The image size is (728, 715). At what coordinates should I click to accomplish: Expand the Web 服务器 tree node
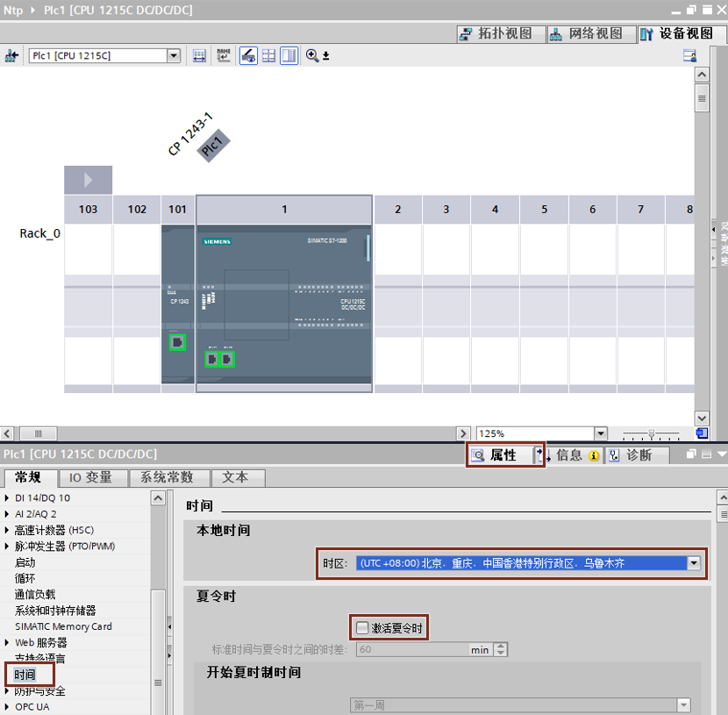(x=8, y=643)
